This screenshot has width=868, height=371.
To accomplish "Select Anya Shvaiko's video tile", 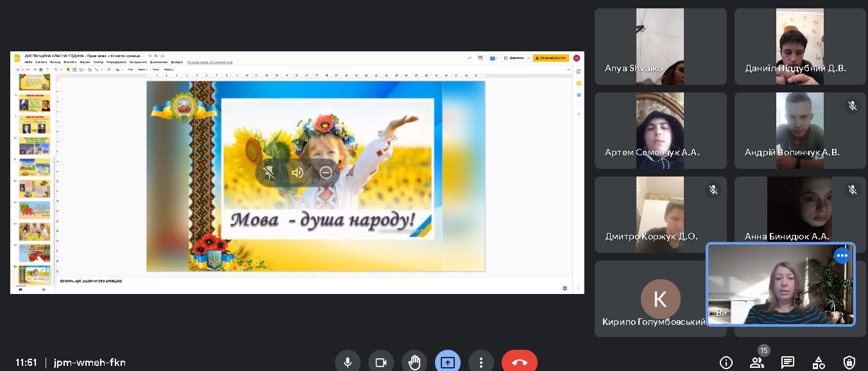I will pyautogui.click(x=660, y=46).
